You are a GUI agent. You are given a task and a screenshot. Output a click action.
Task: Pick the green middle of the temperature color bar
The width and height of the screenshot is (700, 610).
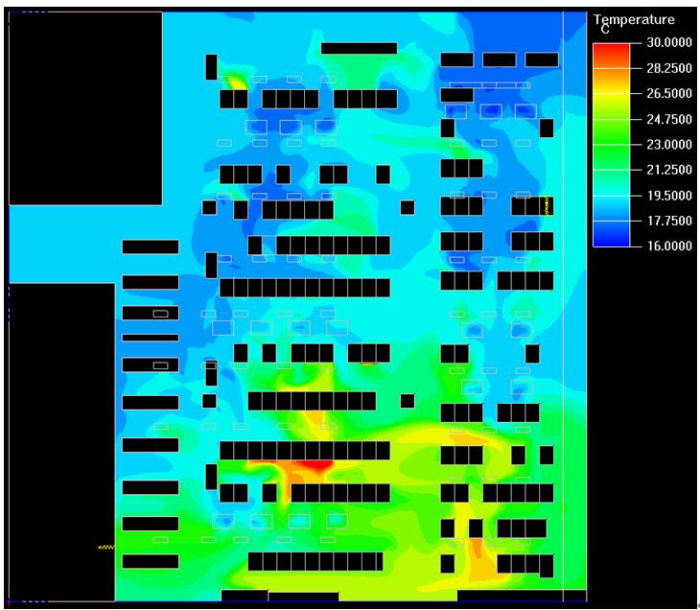[611, 144]
